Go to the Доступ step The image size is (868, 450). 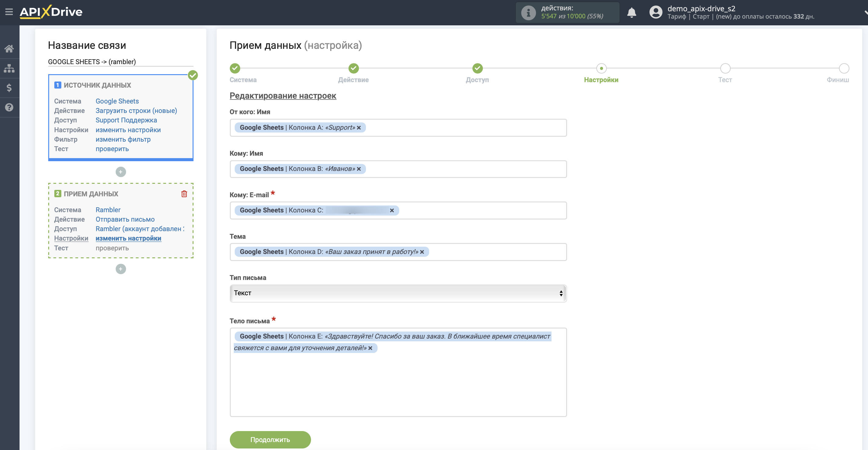tap(477, 68)
